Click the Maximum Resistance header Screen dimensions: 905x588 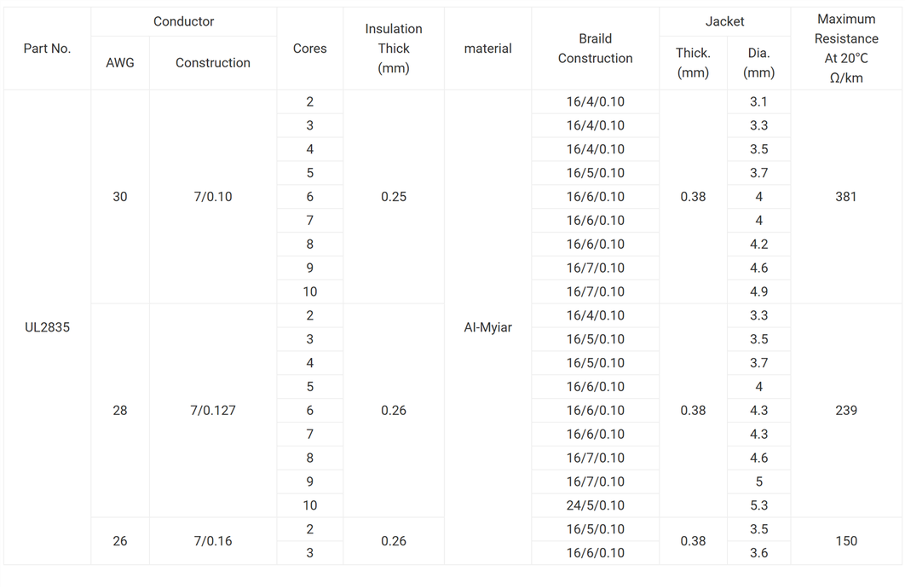(846, 49)
